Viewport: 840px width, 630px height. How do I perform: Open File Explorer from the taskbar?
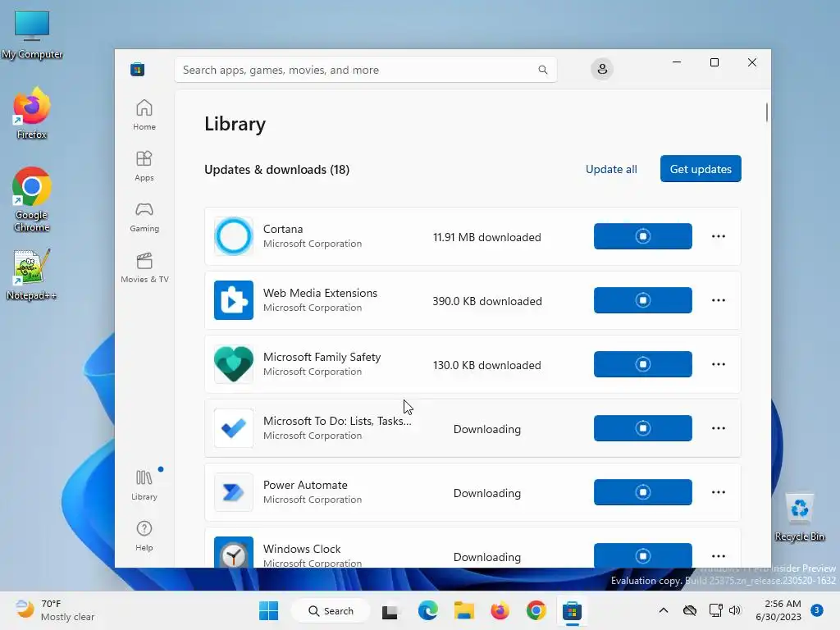click(x=464, y=610)
